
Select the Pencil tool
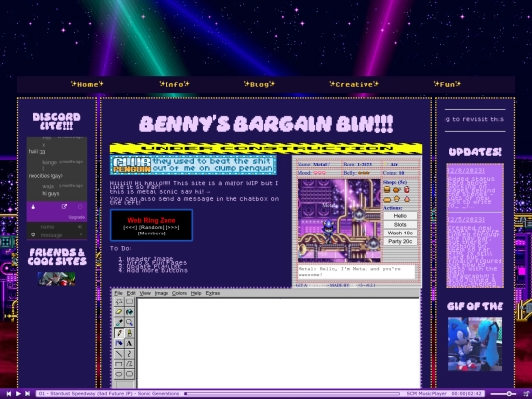119,333
